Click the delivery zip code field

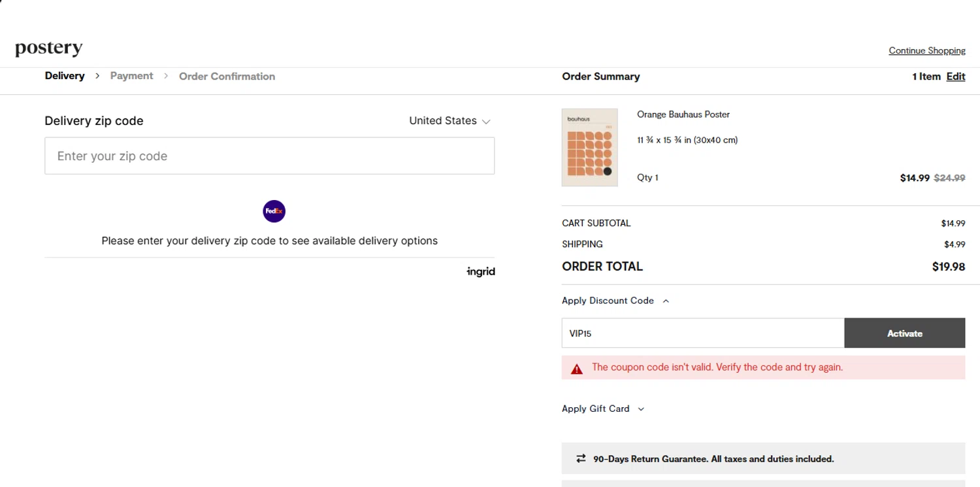pos(269,156)
